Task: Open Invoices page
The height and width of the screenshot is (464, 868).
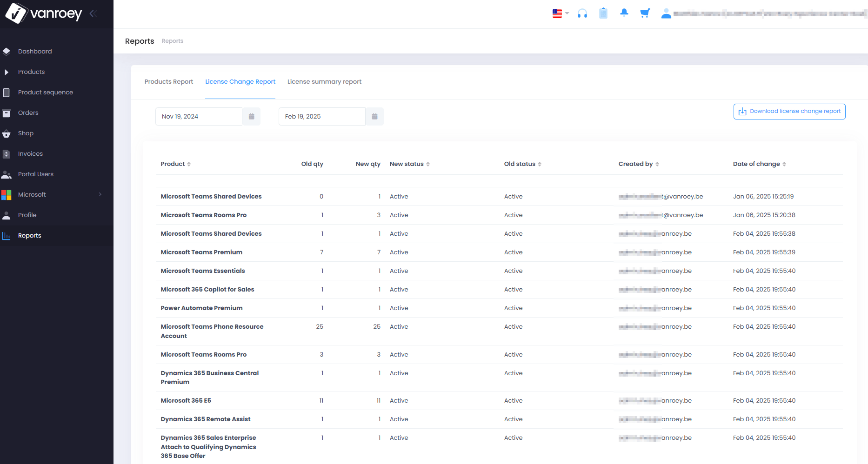Action: tap(30, 153)
